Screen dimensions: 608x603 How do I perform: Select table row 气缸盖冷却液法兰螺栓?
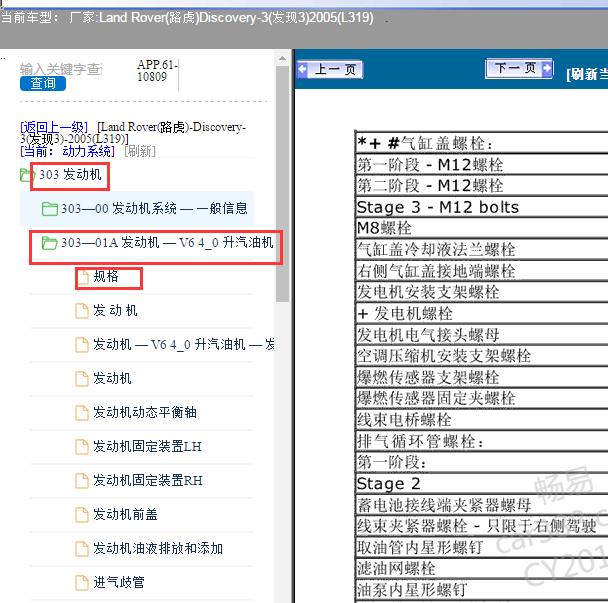(482, 249)
